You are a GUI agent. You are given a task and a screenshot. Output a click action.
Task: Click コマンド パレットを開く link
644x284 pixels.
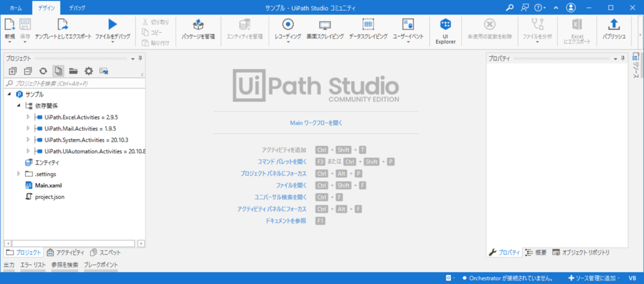282,161
